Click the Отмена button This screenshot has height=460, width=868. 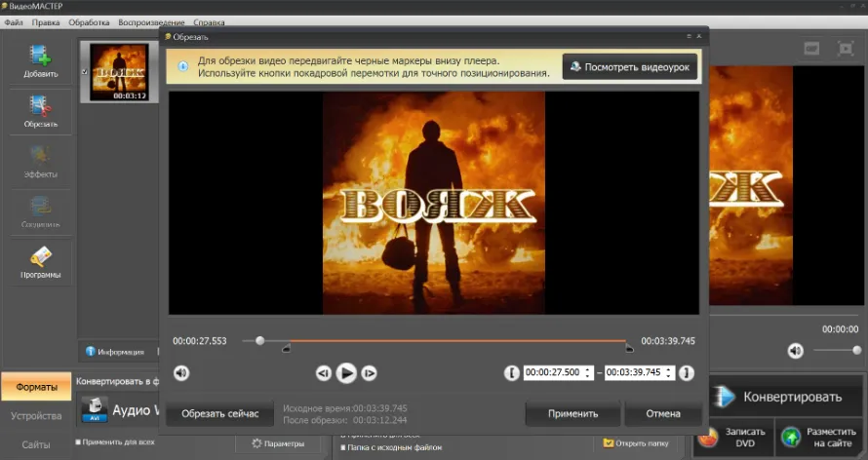click(663, 413)
